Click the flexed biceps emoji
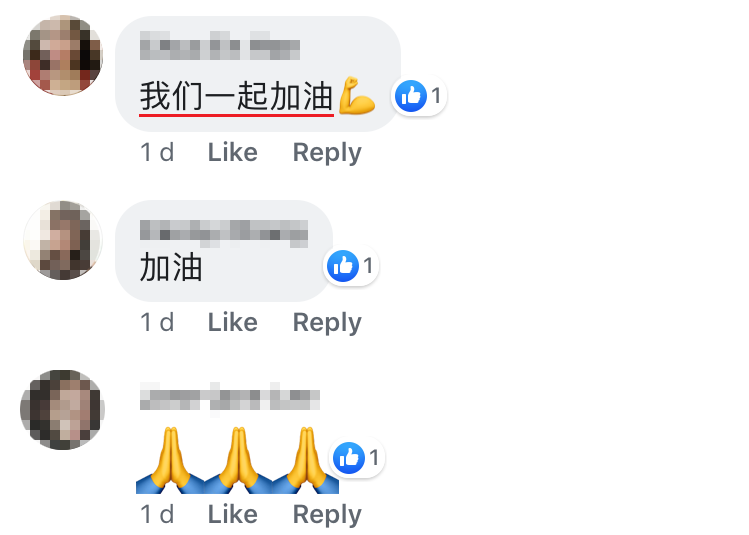 click(x=356, y=96)
